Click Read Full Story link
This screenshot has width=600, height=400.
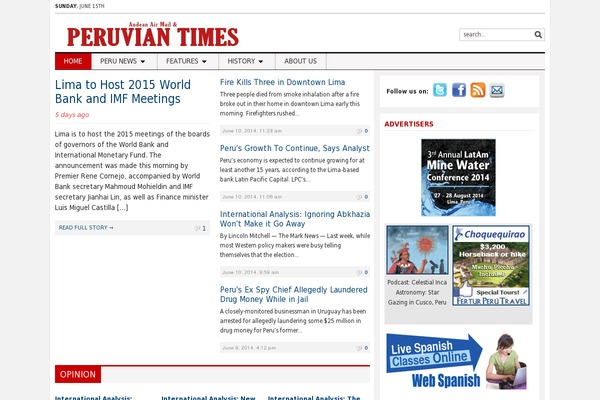pyautogui.click(x=86, y=228)
